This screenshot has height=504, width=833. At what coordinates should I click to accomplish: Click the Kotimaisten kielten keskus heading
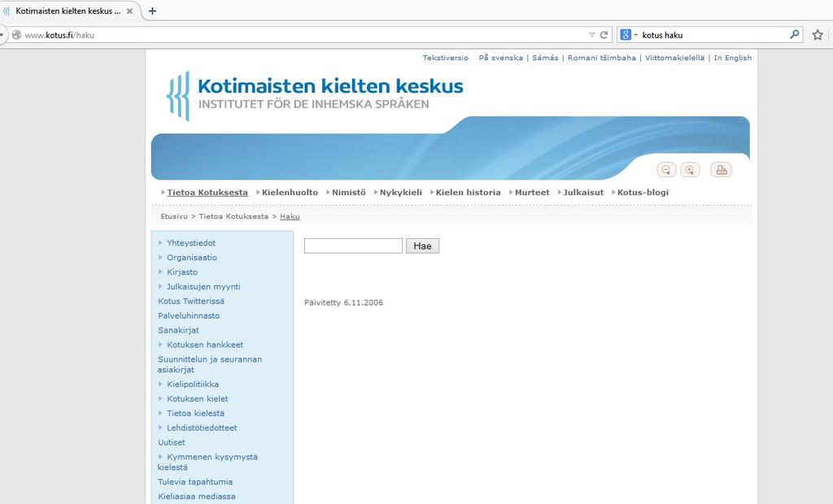[x=330, y=85]
